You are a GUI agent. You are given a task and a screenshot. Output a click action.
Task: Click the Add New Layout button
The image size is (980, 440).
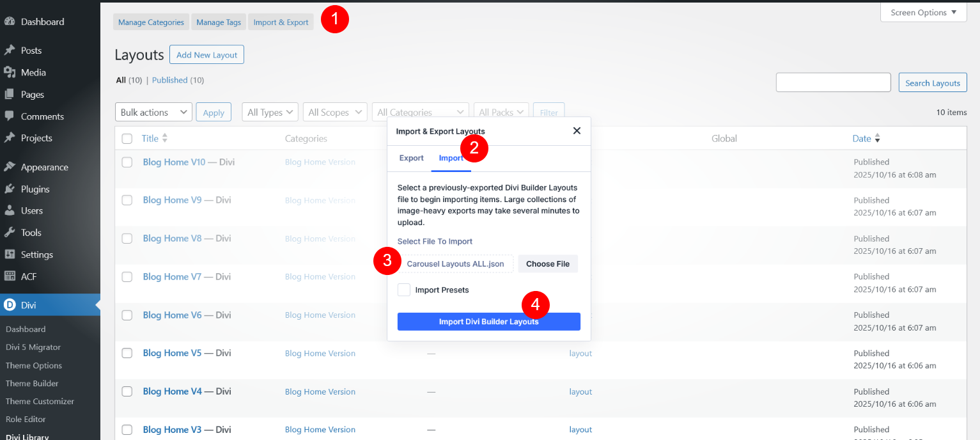(206, 55)
